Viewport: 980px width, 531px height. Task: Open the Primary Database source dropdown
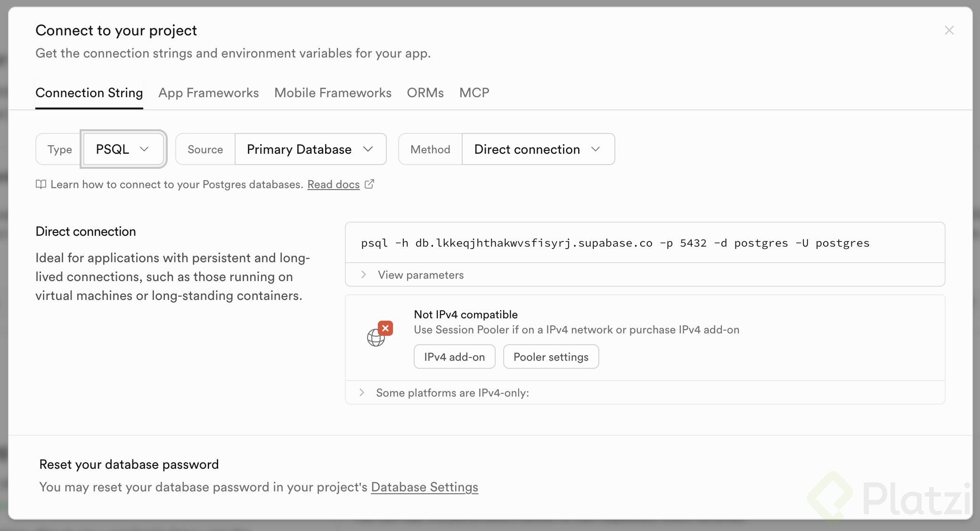coord(310,149)
